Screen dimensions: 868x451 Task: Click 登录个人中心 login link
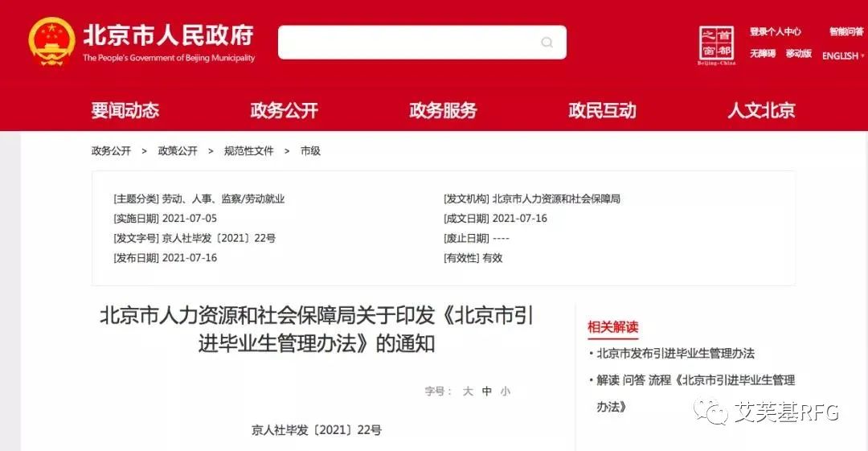click(x=775, y=31)
